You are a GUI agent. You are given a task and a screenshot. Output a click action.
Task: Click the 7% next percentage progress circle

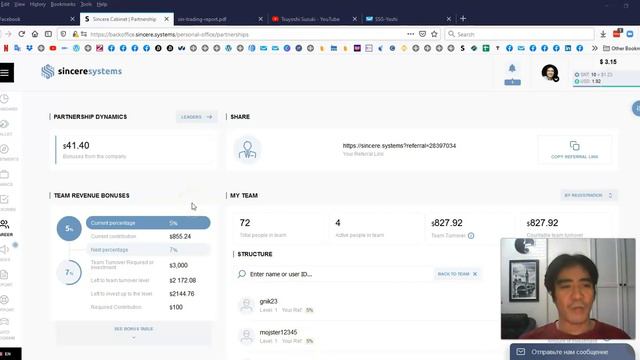click(x=69, y=272)
